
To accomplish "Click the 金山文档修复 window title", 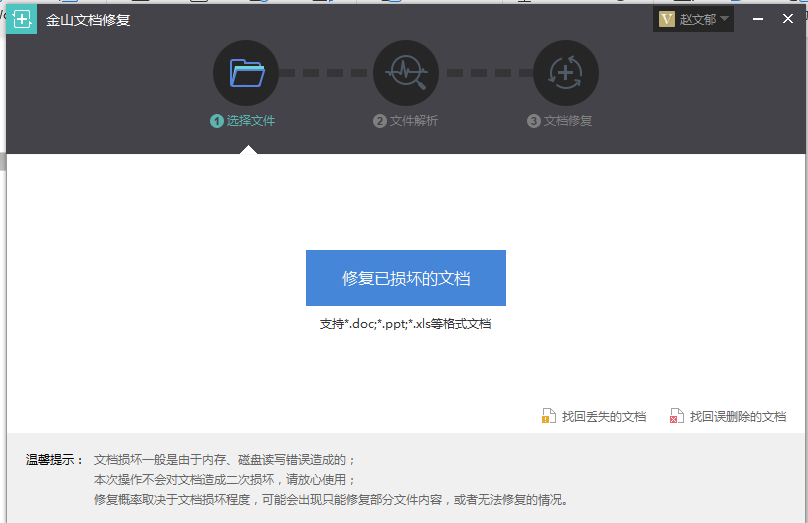I will point(88,20).
